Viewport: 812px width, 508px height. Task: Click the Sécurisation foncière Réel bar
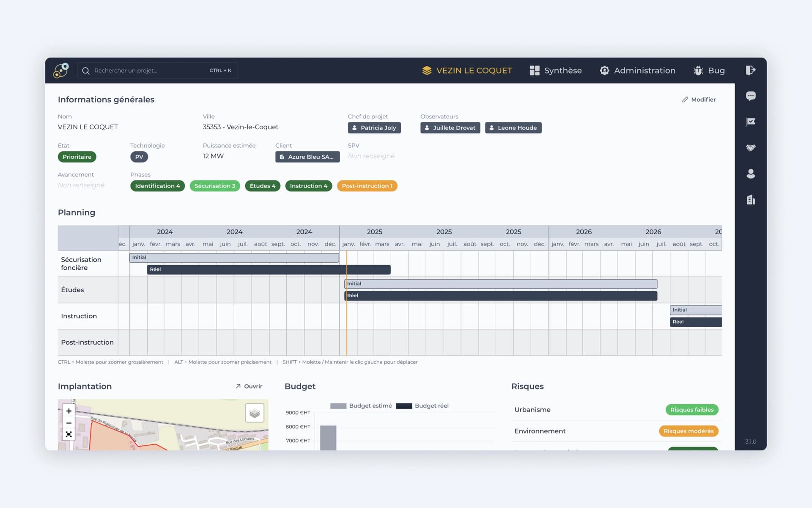point(269,269)
